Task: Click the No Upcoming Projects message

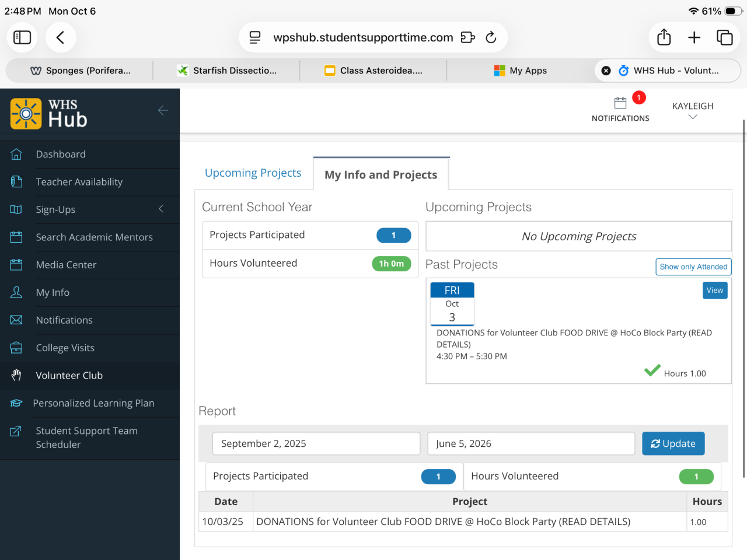Action: (x=579, y=236)
